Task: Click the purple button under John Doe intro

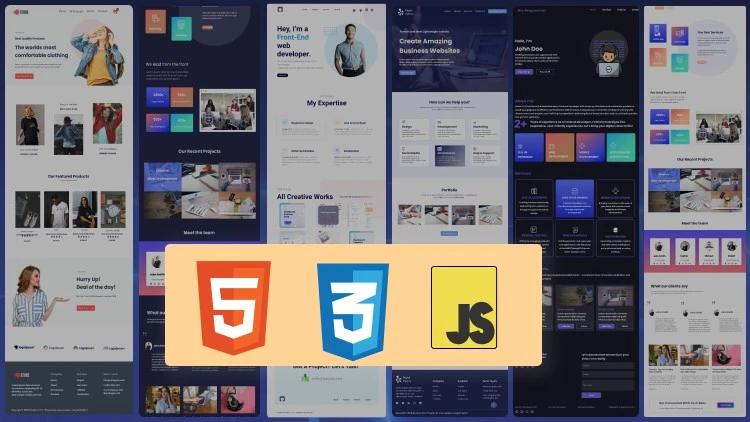Action: [524, 72]
